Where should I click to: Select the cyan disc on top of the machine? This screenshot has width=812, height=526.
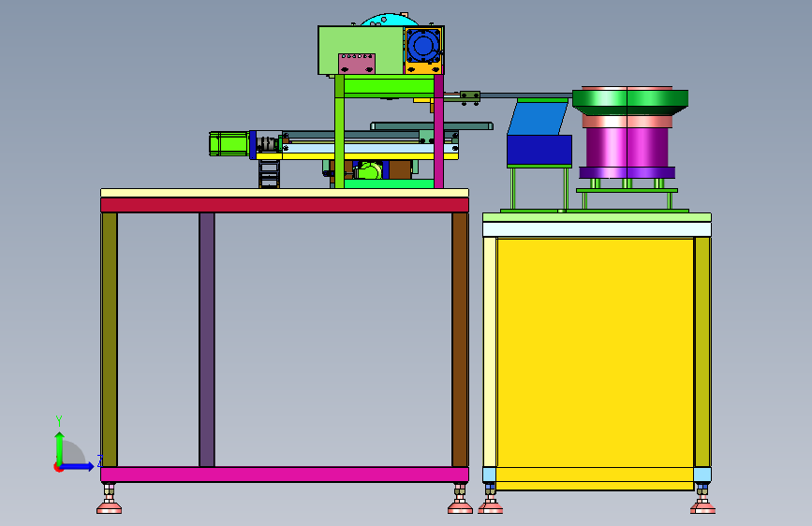tap(390, 21)
